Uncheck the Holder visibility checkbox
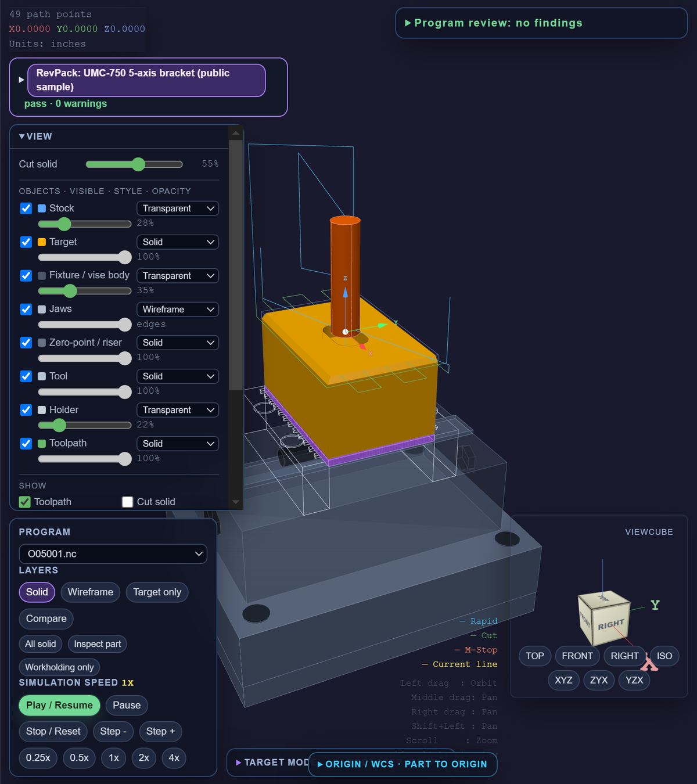 click(26, 410)
